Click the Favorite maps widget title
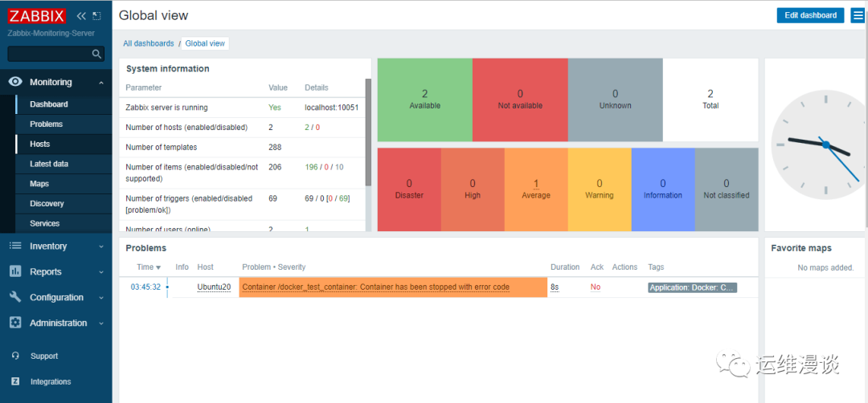Screen dimensions: 868x403 coord(801,248)
